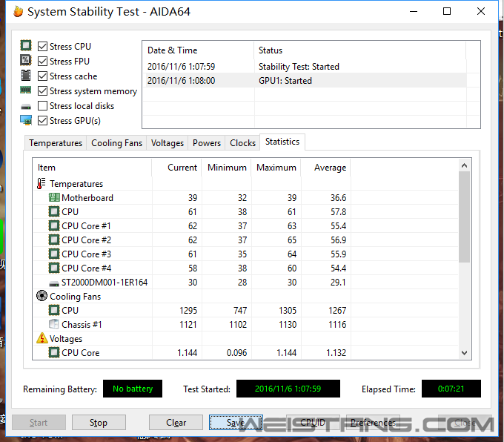Click the percent icon beside Stress FPU
The width and height of the screenshot is (504, 442).
pyautogui.click(x=26, y=60)
